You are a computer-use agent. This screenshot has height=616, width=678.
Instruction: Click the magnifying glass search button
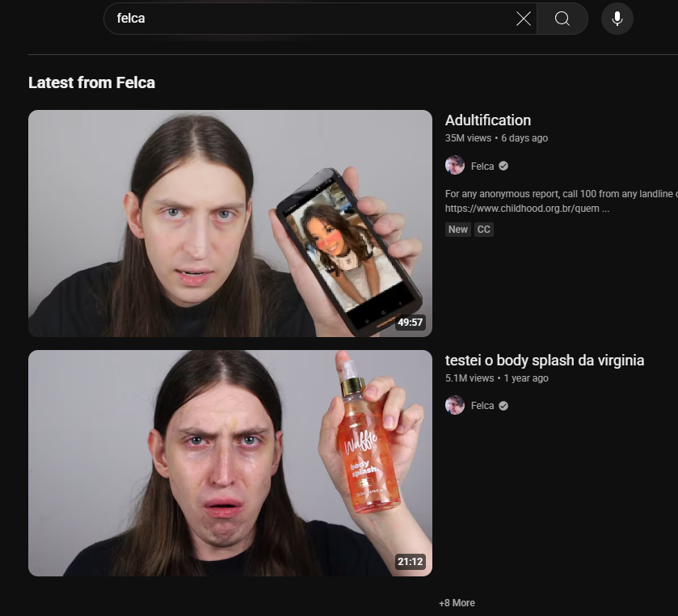pyautogui.click(x=562, y=19)
